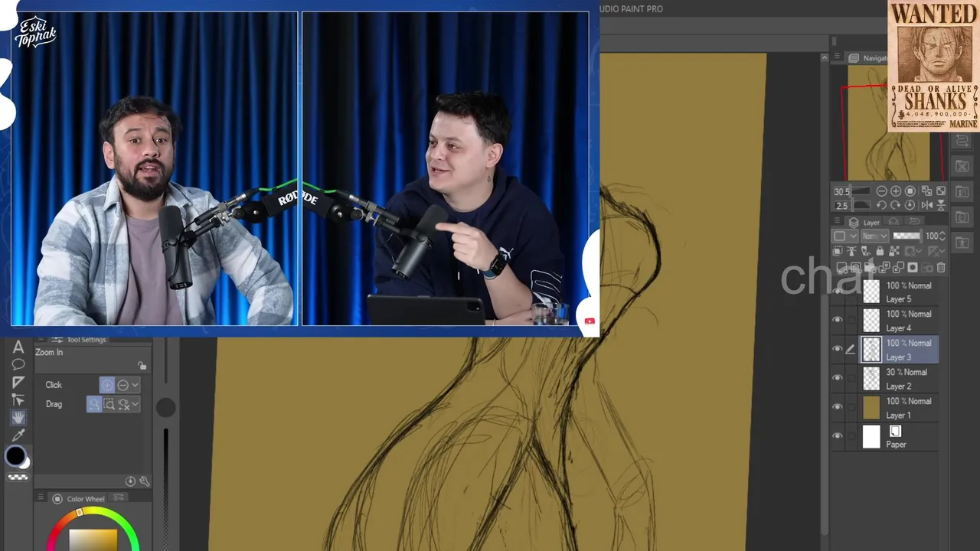Click layer opacity slider

(x=908, y=236)
